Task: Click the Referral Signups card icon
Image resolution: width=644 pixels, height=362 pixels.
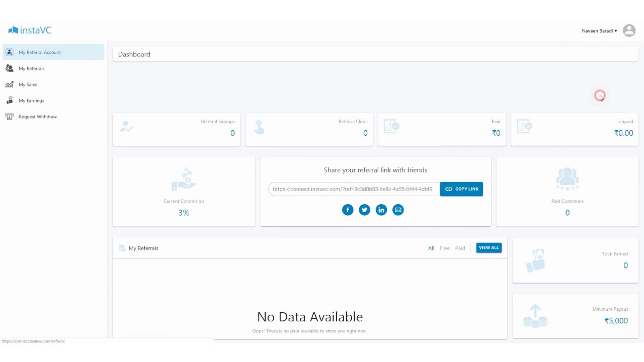Action: pos(126,126)
